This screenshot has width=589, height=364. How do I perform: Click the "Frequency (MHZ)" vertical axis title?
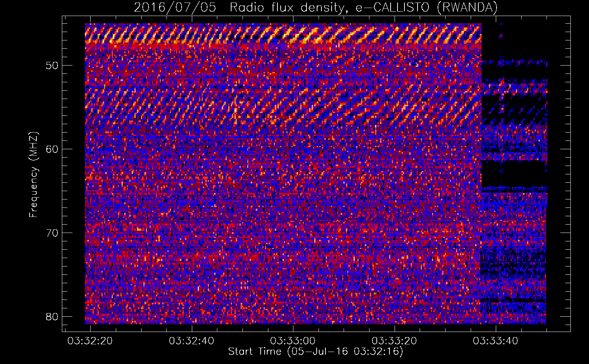33,175
